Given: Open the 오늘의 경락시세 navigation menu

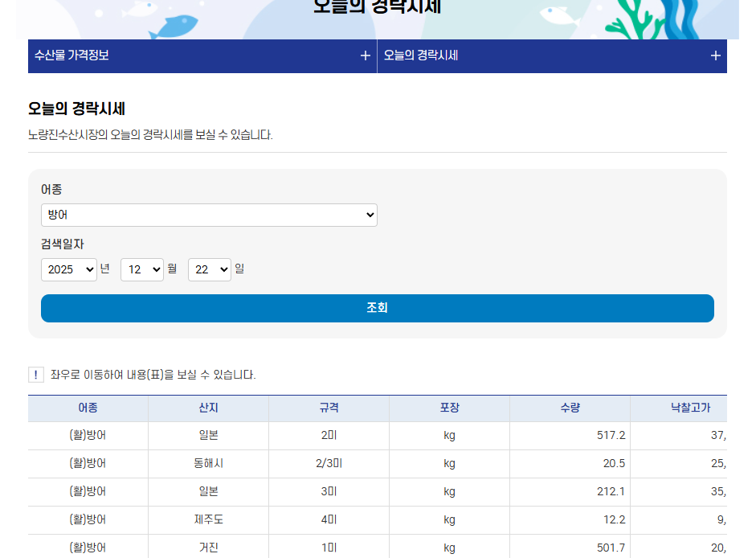Looking at the screenshot, I should (552, 56).
